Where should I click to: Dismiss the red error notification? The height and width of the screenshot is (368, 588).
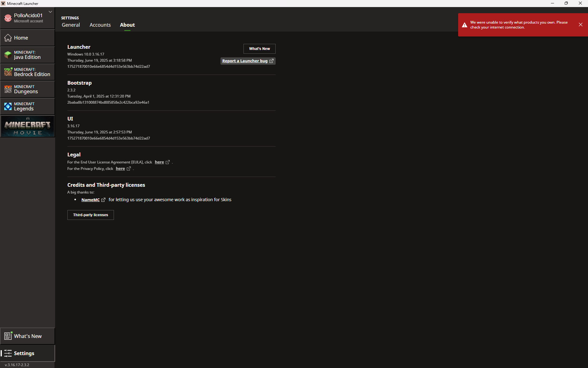pyautogui.click(x=581, y=25)
